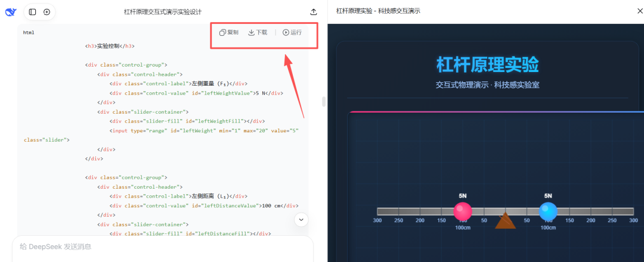Click the DeepSeek whale logo
Image resolution: width=644 pixels, height=262 pixels.
(11, 12)
